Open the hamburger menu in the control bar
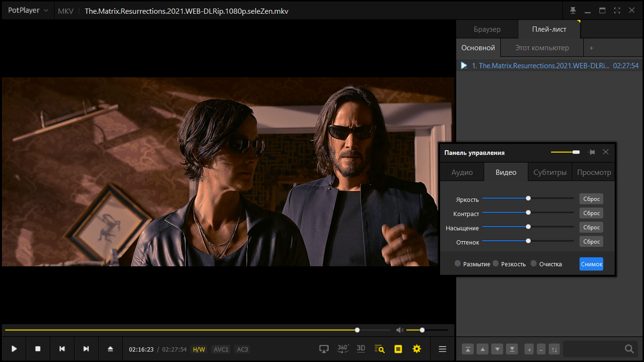 click(x=442, y=349)
